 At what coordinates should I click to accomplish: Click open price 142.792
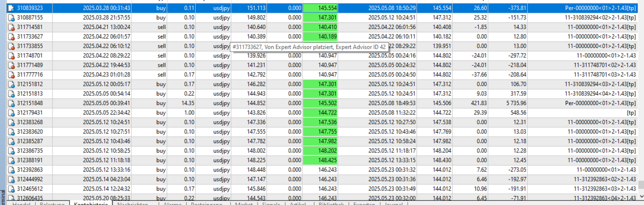pos(256,75)
